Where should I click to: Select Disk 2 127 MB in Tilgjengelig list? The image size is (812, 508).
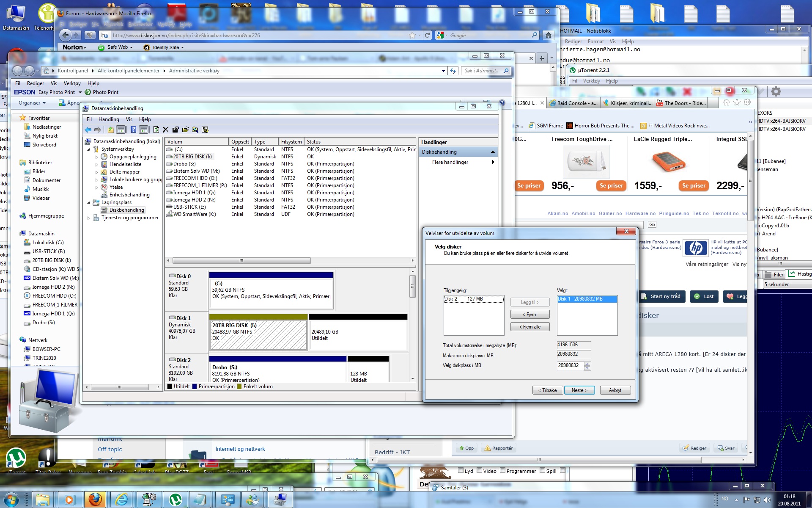[x=474, y=299]
